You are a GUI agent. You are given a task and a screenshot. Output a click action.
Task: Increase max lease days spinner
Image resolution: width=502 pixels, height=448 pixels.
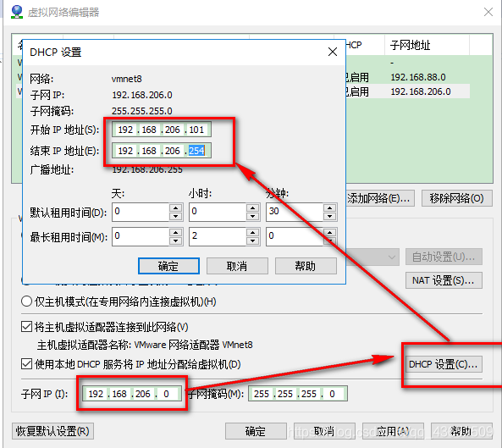[x=175, y=232]
